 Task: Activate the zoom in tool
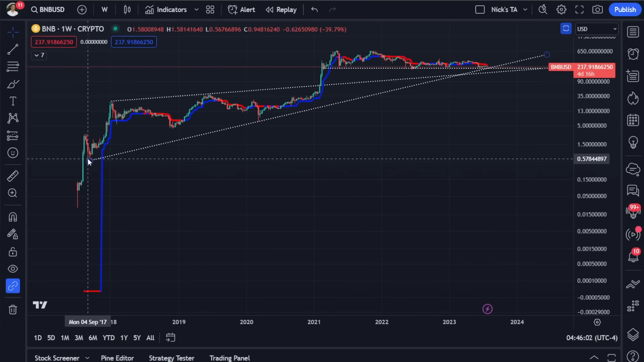point(13,193)
